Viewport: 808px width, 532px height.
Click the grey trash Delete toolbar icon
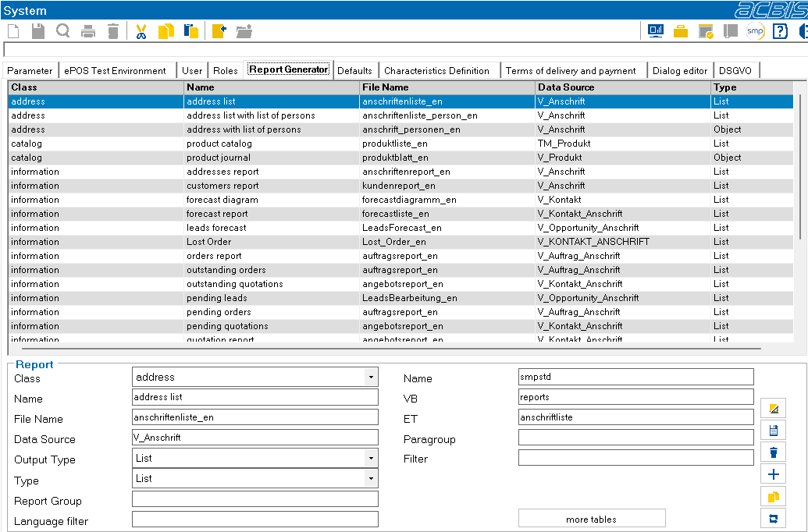(x=113, y=31)
